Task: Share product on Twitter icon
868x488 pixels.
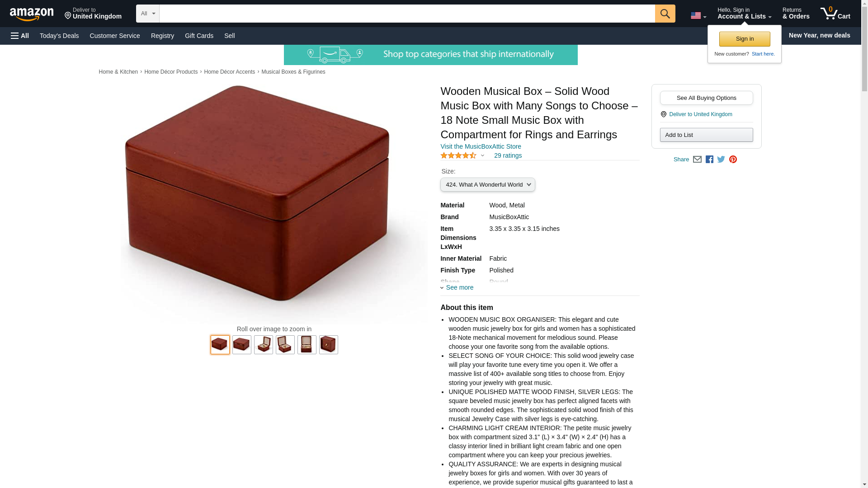Action: tap(721, 160)
